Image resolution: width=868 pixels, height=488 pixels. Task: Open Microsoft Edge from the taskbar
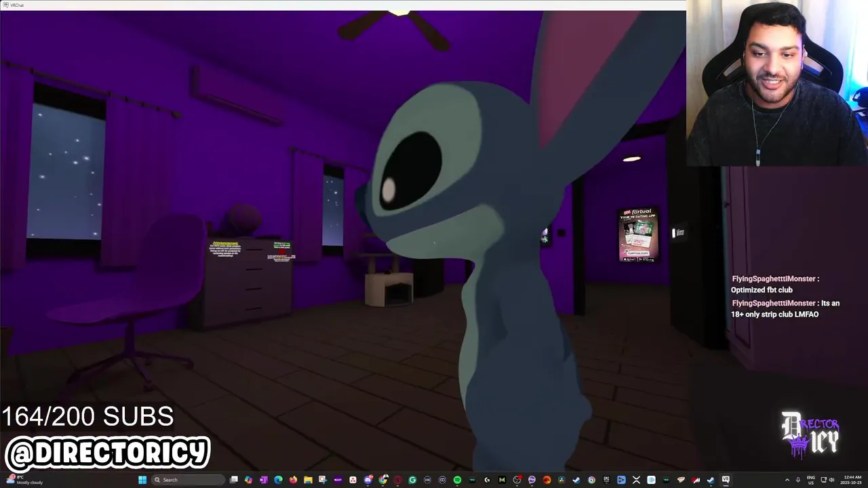278,480
